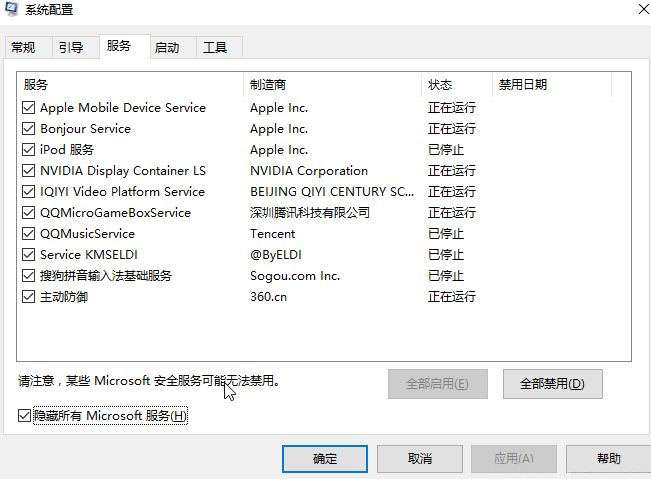The image size is (651, 479).
Task: Click the 取消 button
Action: tap(419, 459)
